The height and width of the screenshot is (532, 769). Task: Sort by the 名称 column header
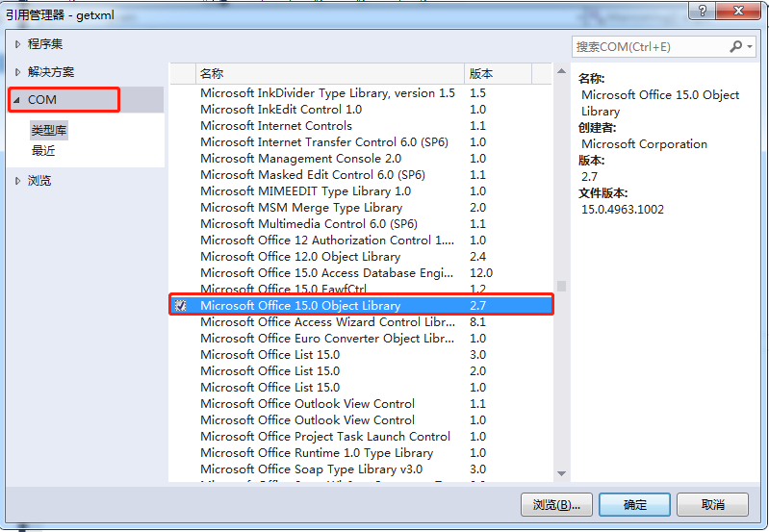[329, 73]
